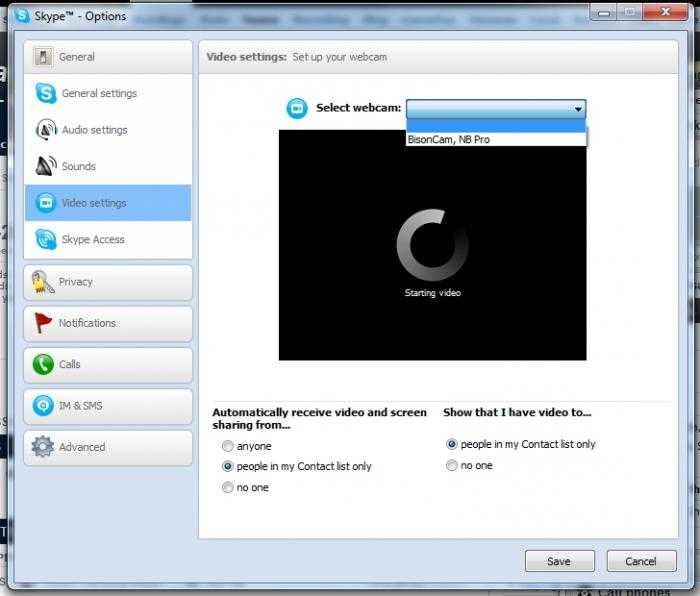Click the Starting video preview area
Screen dimensions: 700x596
coord(432,245)
